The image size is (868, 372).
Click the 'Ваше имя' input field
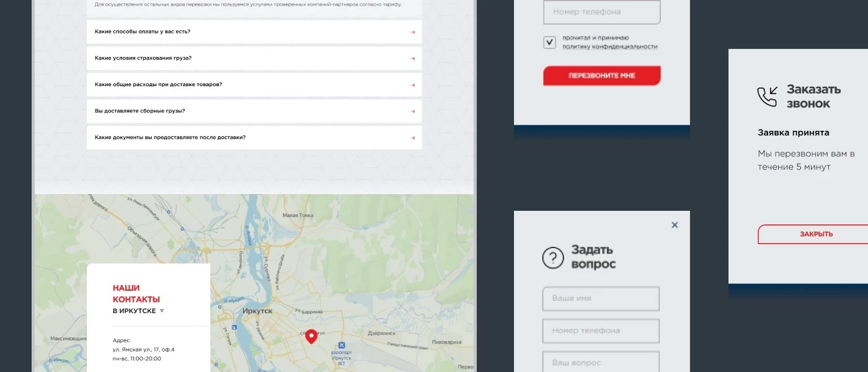pos(600,298)
